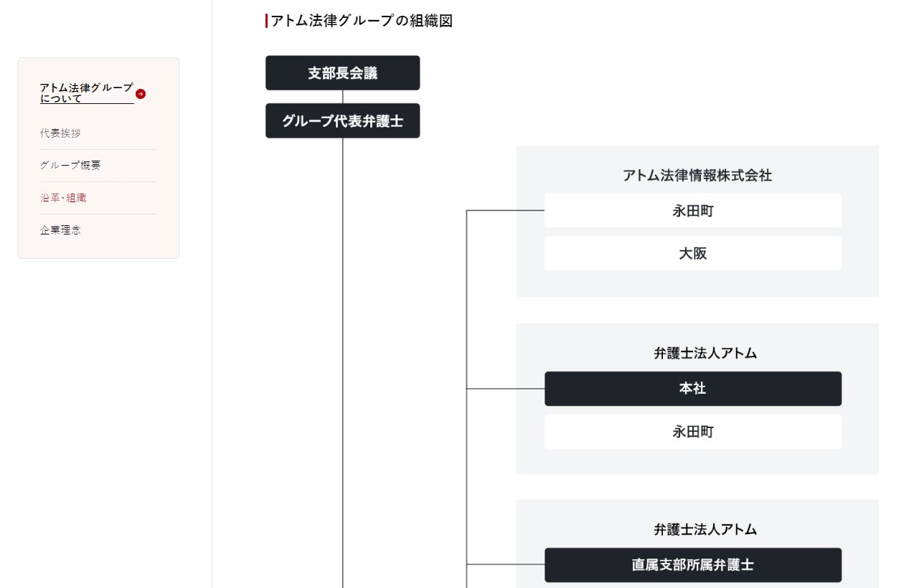Click the 支部長会議 box in the chart
Image resolution: width=904 pixels, height=588 pixels.
coord(342,73)
